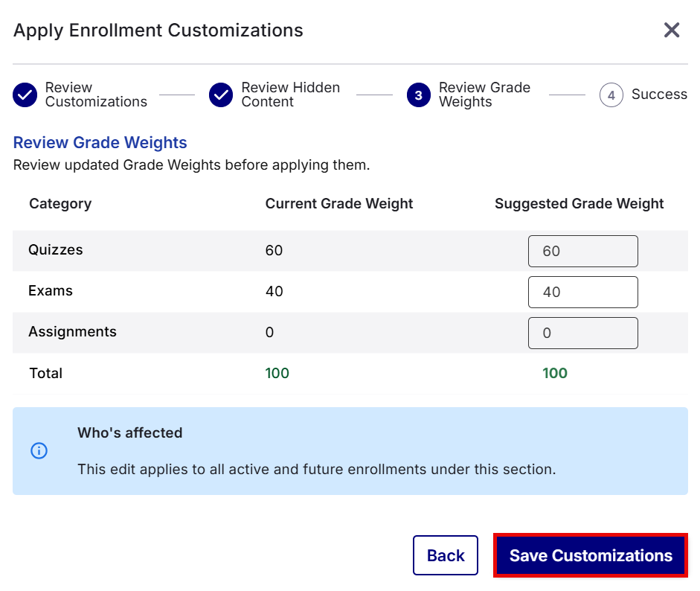Viewport: 700px width, 591px height.
Task: Click Save Customizations button
Action: click(x=590, y=555)
